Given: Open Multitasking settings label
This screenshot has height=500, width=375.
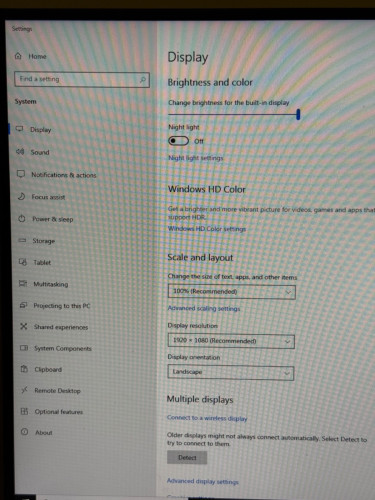Looking at the screenshot, I should click(51, 284).
